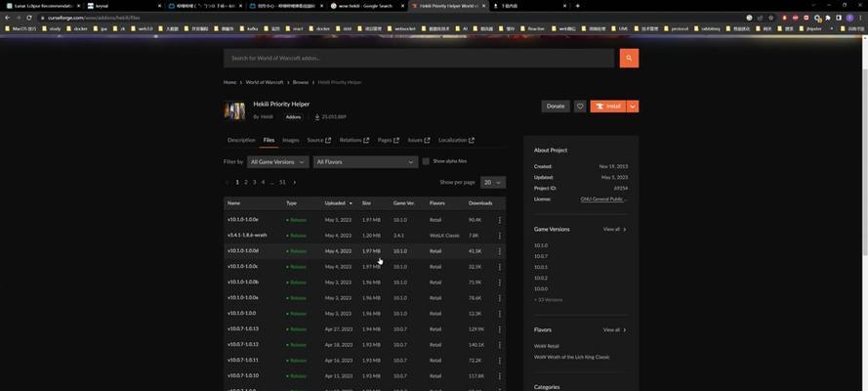Select Wrath of the Lich King Classic flavor
This screenshot has height=391, width=868.
571,357
